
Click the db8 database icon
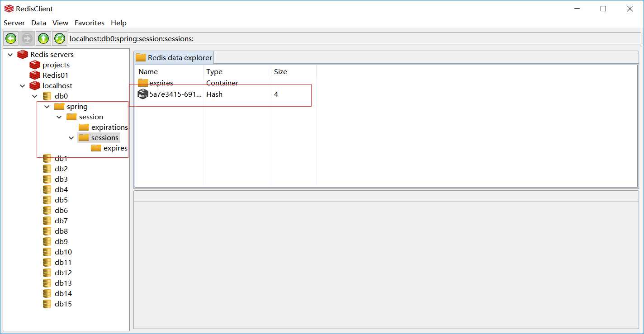coord(47,231)
